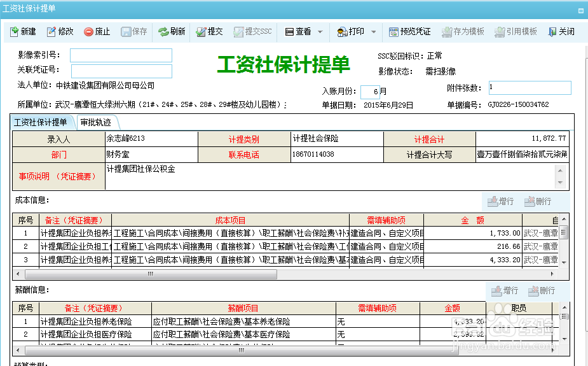
Task: Click 计提集团企业负担医疗保险 cell
Action: [95, 334]
